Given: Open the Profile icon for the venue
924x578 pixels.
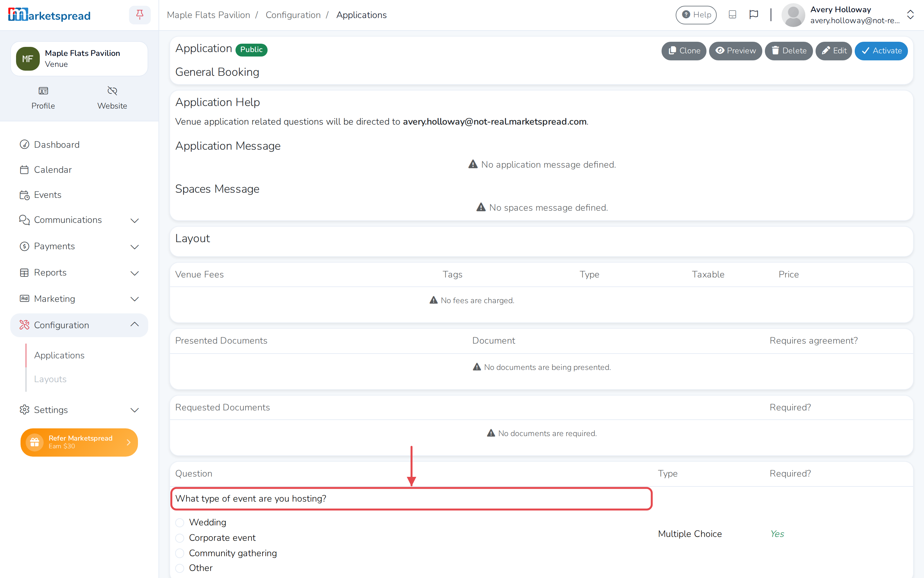Looking at the screenshot, I should point(43,91).
